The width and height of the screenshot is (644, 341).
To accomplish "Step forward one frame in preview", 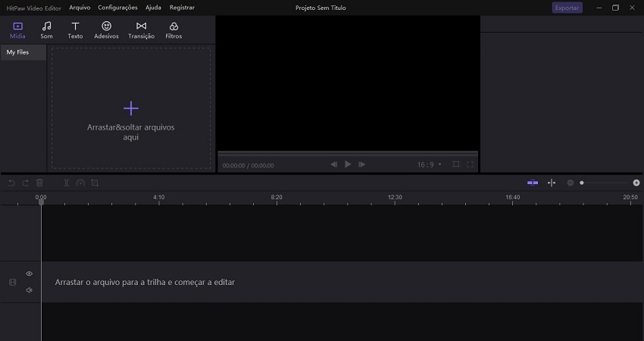I will tap(362, 164).
